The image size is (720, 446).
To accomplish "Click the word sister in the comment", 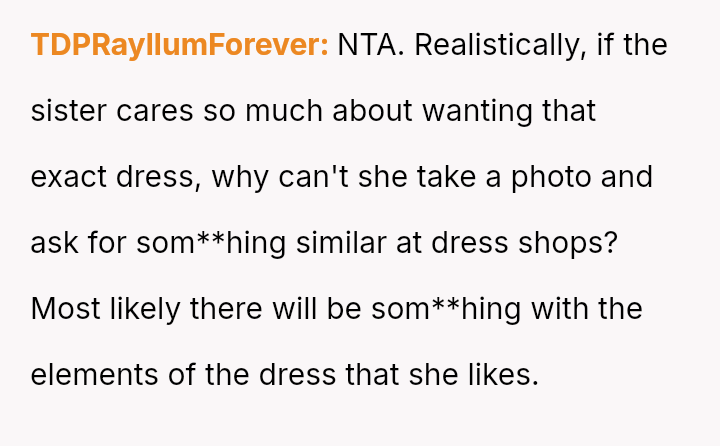I will tap(63, 111).
